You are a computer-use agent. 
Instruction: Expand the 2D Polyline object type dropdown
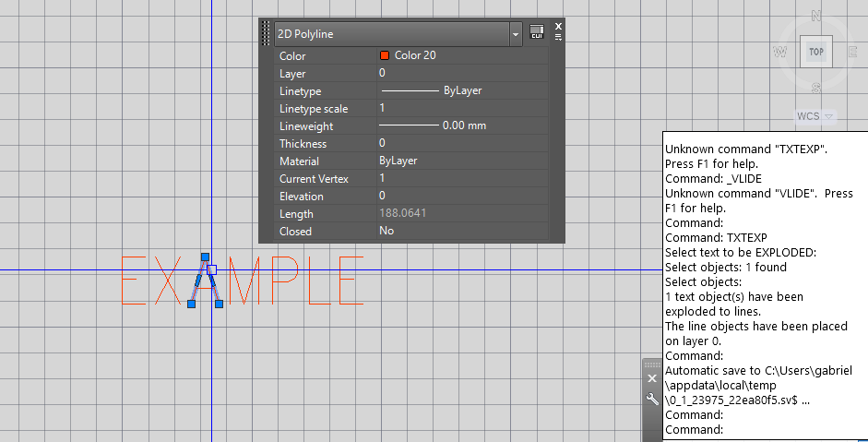(x=516, y=34)
